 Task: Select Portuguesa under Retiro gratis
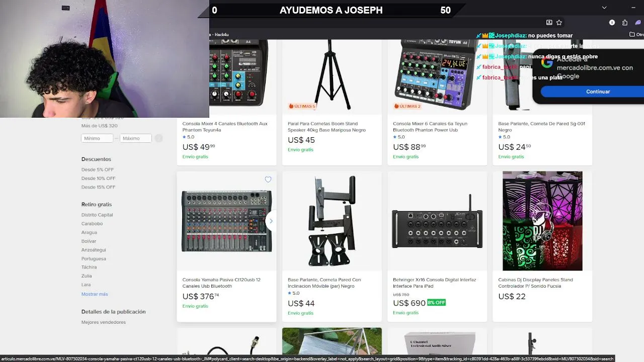(94, 259)
